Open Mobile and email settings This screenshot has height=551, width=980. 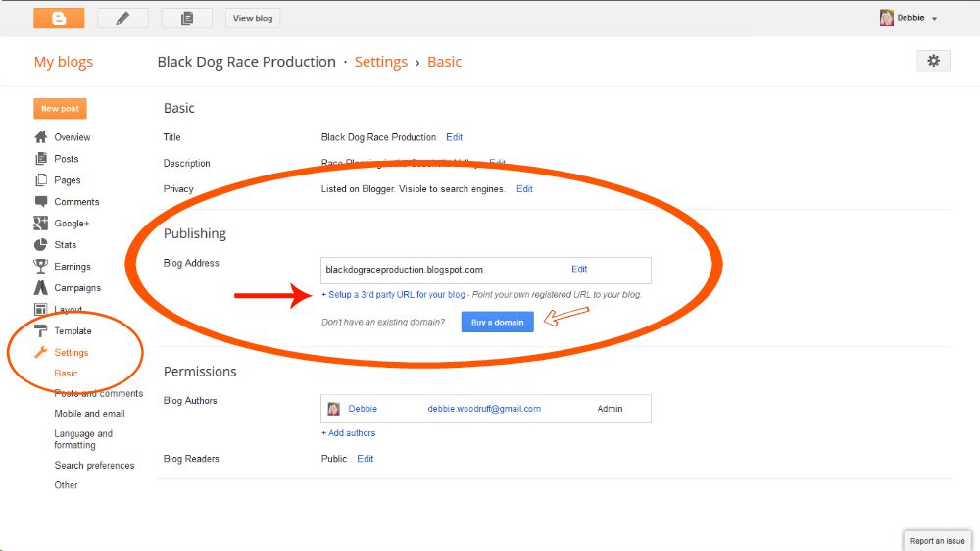(x=89, y=414)
